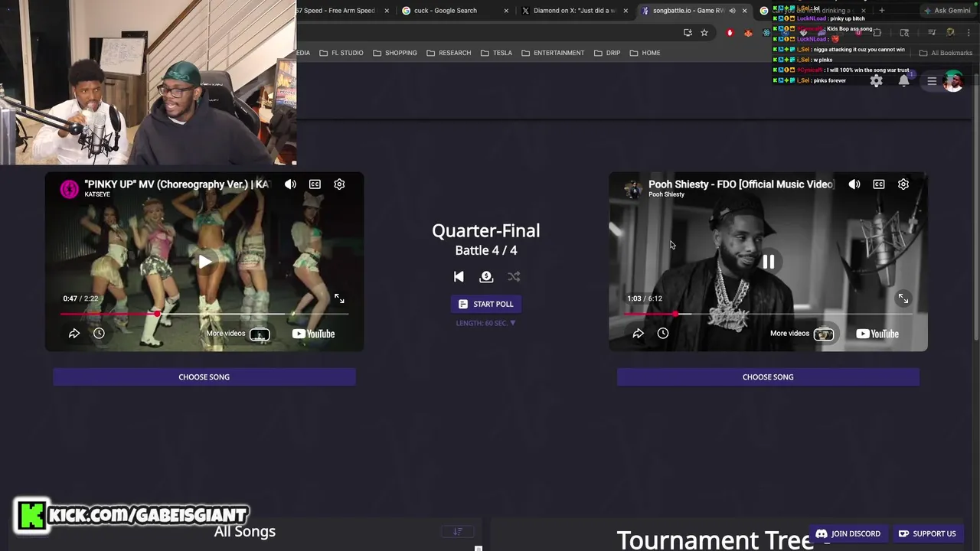The width and height of the screenshot is (980, 551).
Task: Open the FL STUDIO bookmarks folder
Action: point(341,53)
